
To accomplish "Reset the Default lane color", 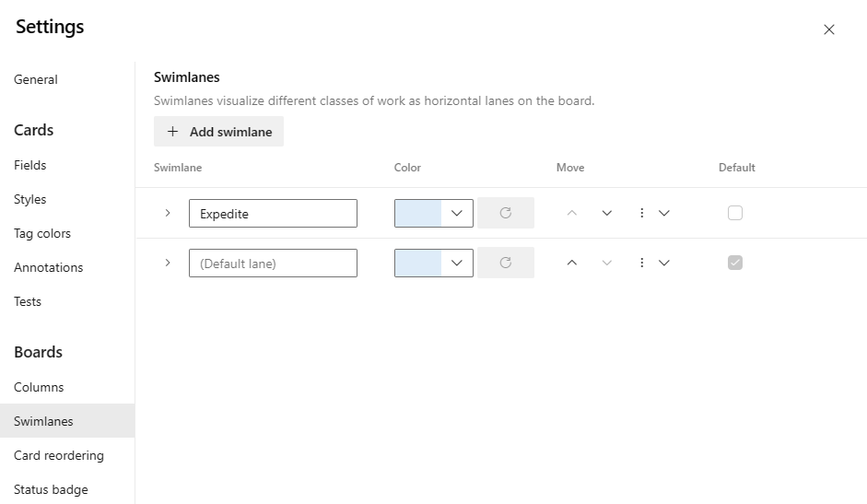I will [505, 263].
